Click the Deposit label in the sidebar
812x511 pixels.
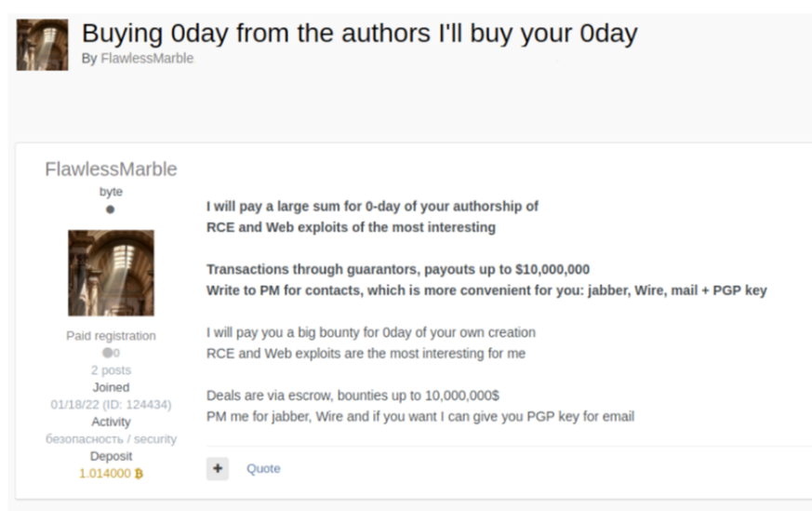tap(111, 456)
